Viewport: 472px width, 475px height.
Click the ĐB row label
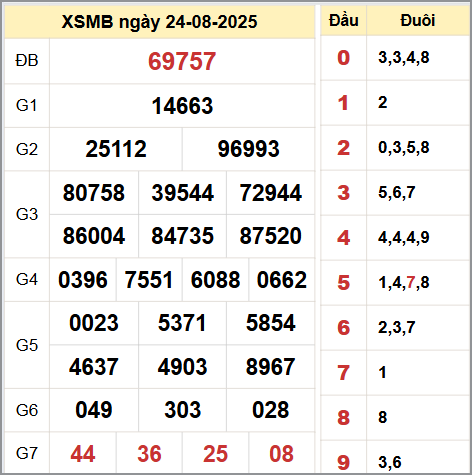pyautogui.click(x=27, y=61)
